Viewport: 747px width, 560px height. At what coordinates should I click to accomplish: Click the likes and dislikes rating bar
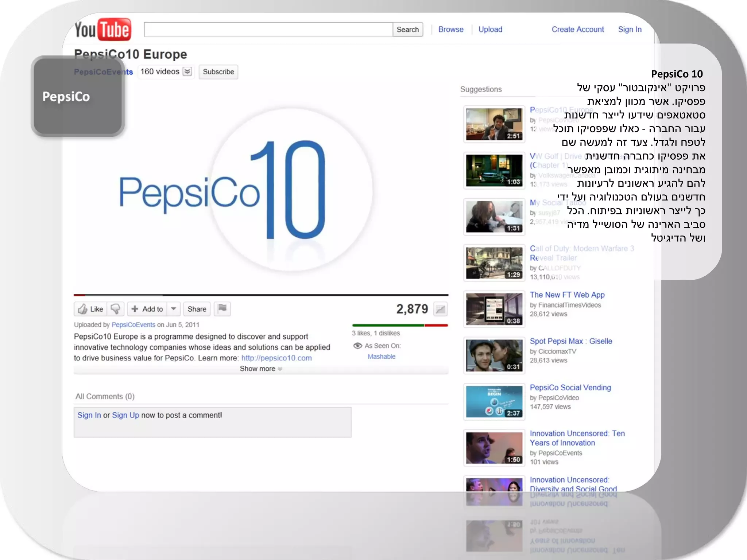point(400,325)
